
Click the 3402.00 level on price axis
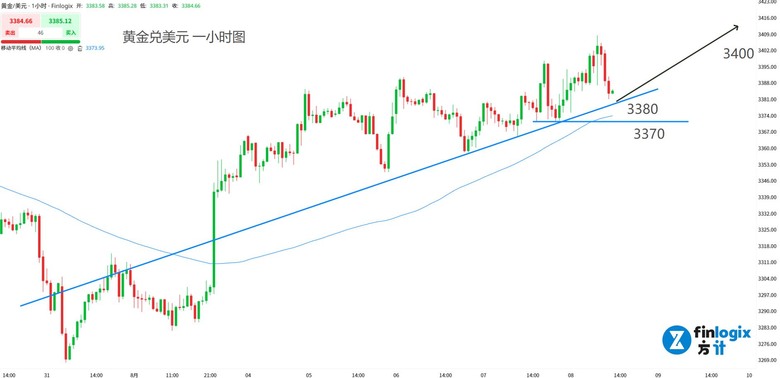pos(769,50)
